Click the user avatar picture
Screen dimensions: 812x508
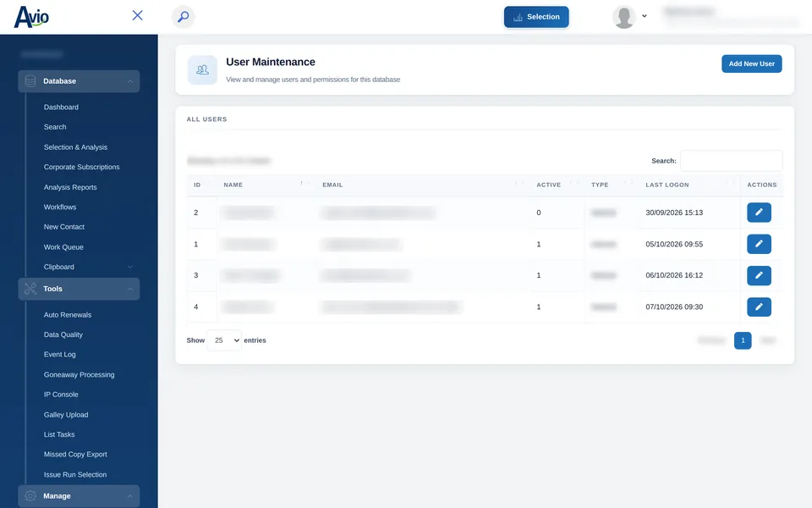coord(623,17)
